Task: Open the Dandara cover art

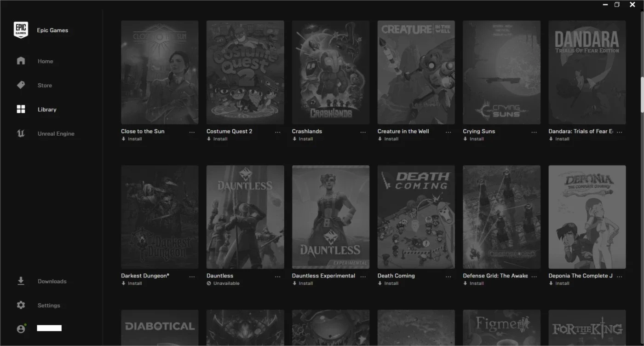Action: click(x=587, y=72)
